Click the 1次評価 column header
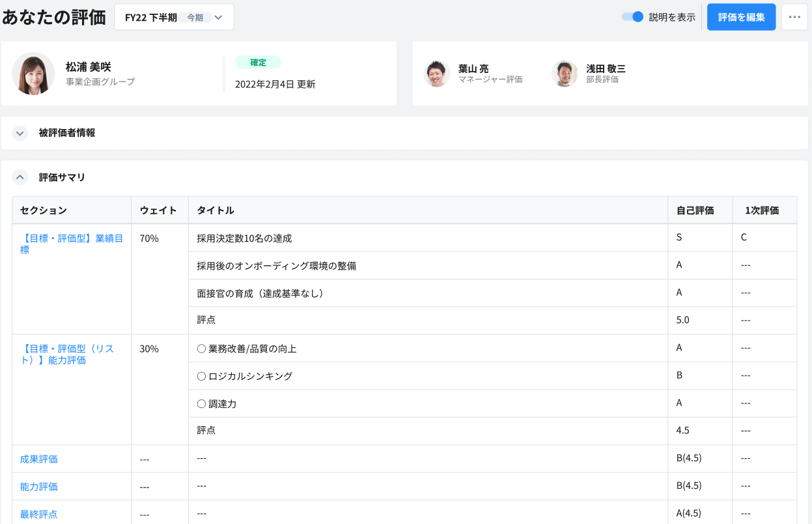This screenshot has height=524, width=812. pos(762,211)
